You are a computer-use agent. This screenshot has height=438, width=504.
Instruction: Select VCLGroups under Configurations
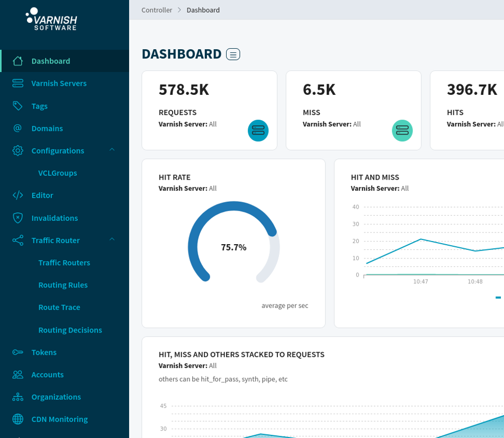tap(58, 173)
